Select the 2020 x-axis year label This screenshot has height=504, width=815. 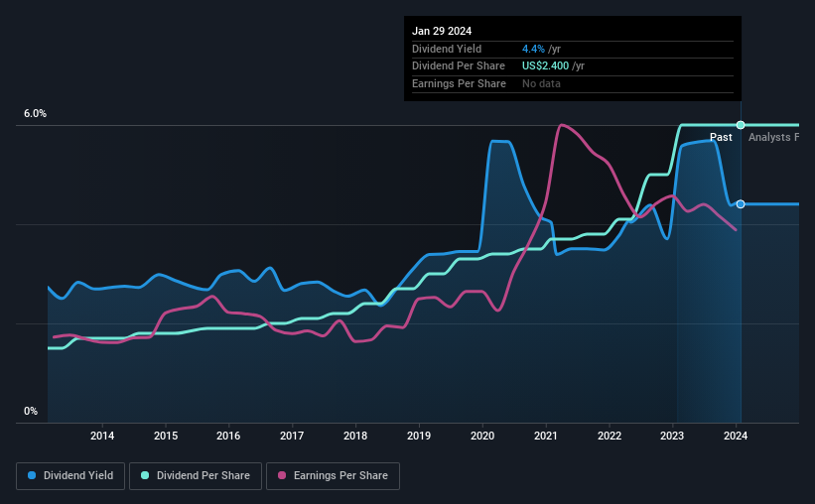point(482,436)
